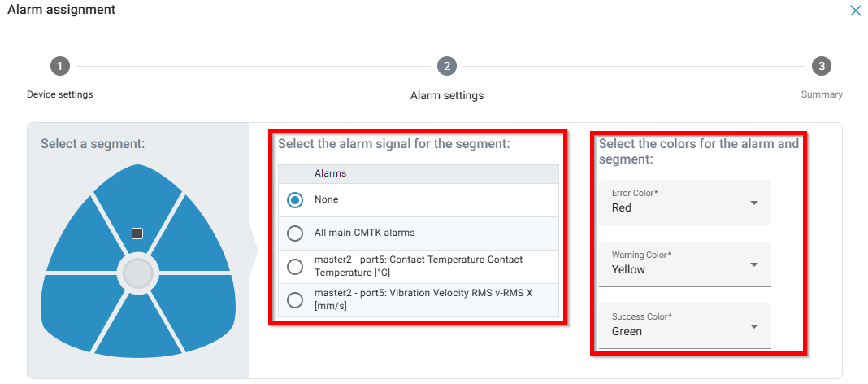
Task: Choose All main CMTK alarms option
Action: 295,233
